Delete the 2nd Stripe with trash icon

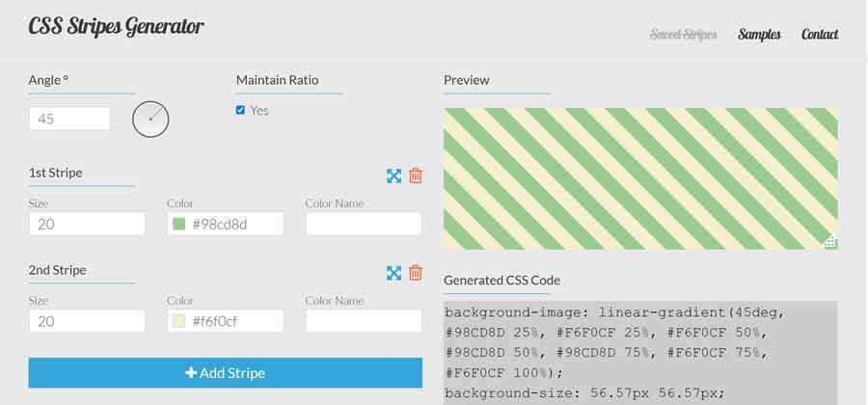pyautogui.click(x=416, y=273)
